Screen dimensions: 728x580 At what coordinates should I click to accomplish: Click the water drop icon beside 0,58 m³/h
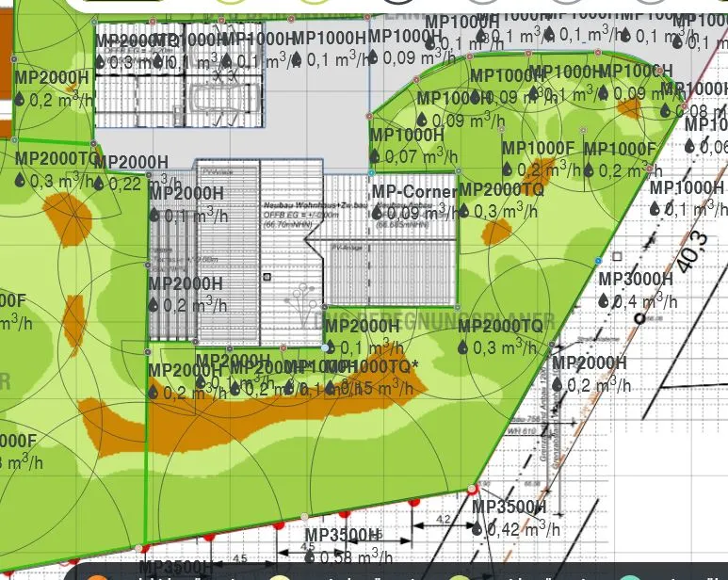[310, 557]
